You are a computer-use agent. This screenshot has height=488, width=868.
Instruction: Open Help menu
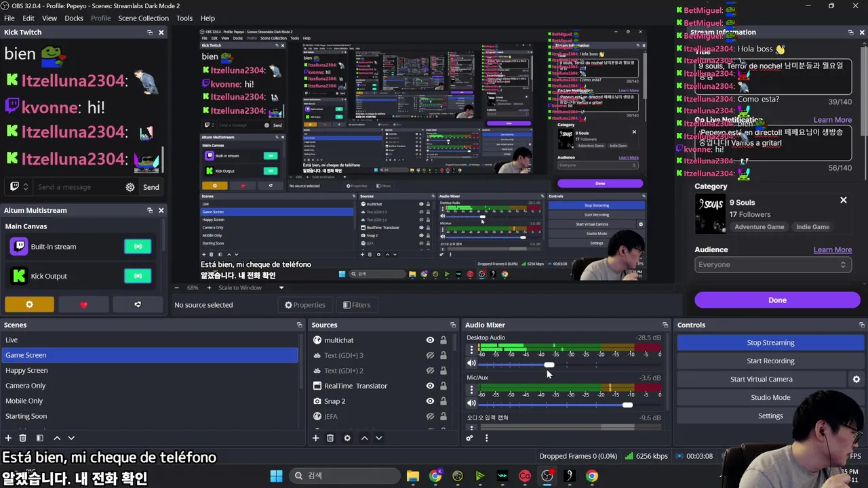[x=208, y=18]
